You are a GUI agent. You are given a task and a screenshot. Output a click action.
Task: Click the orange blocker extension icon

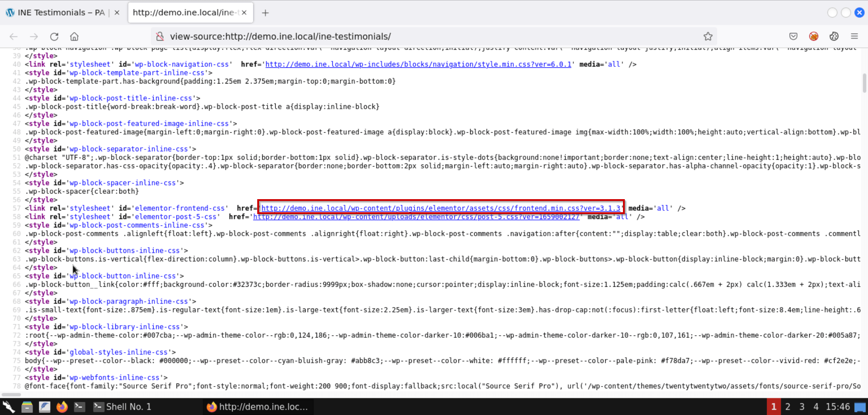point(814,37)
